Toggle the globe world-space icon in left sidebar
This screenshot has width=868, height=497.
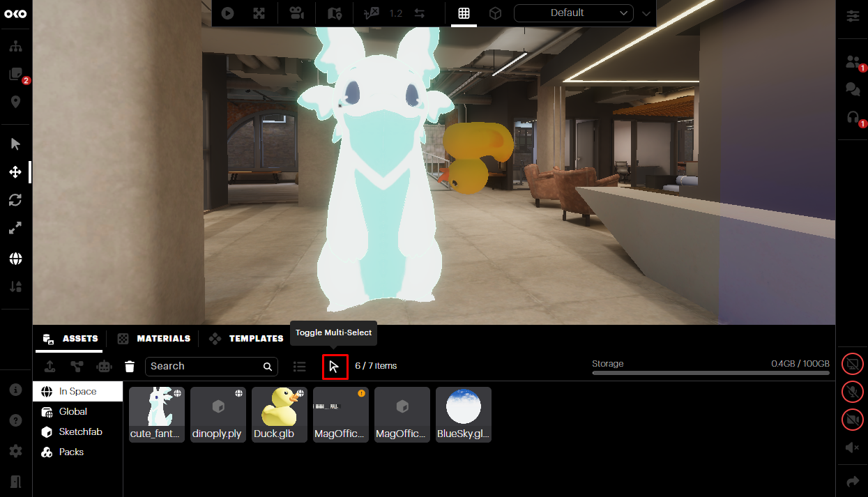tap(15, 259)
